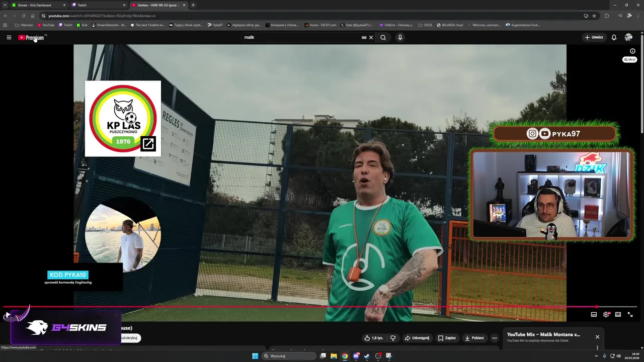Switch to Stream - Kick Dashboard tab
Image resolution: width=644 pixels, height=362 pixels.
tap(39, 5)
